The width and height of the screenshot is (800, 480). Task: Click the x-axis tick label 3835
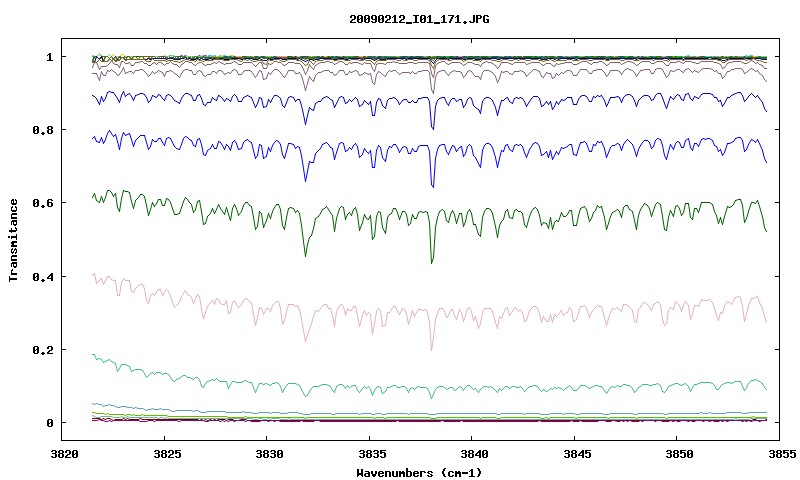point(372,454)
